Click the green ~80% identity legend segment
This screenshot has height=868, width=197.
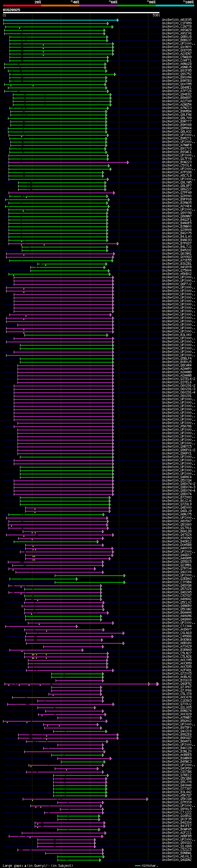click(x=136, y=6)
